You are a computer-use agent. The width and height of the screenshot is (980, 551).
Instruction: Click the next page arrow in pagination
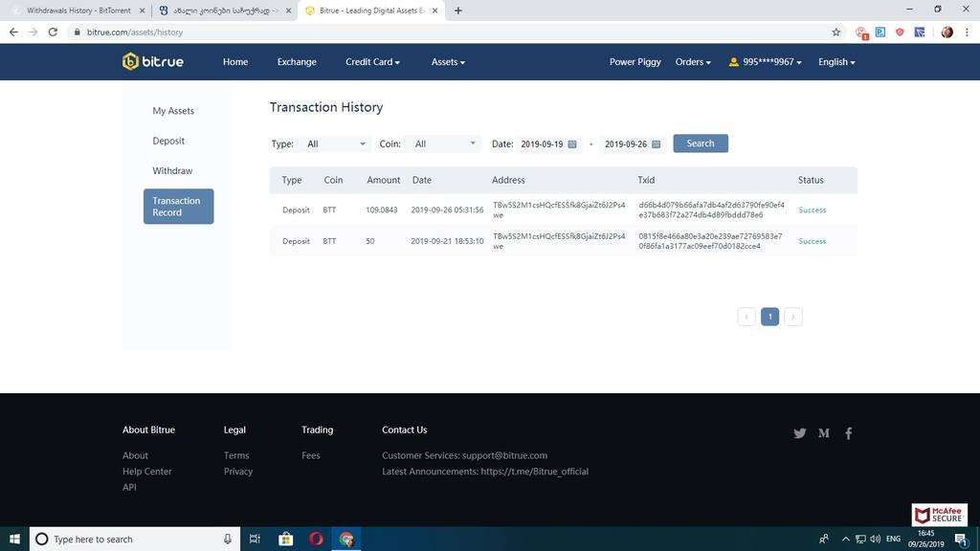coord(793,317)
